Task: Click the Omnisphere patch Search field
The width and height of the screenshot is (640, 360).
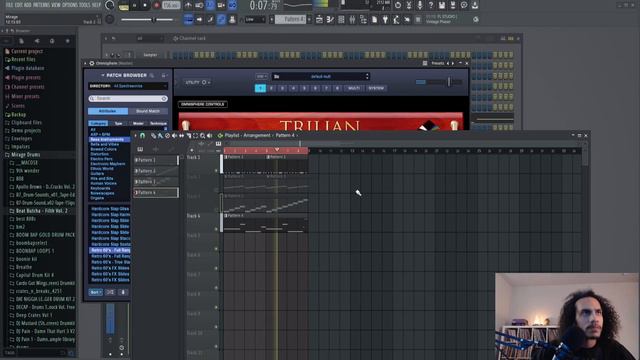Action: 128,98
